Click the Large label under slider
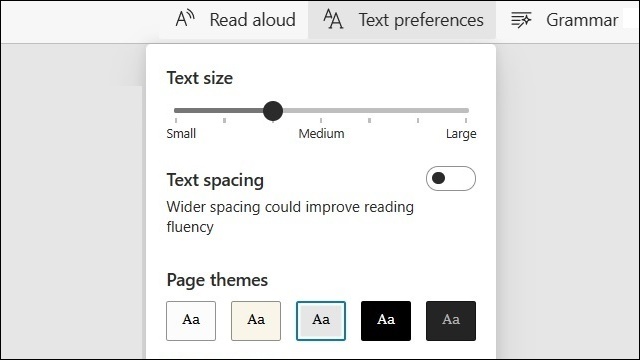 coord(461,134)
